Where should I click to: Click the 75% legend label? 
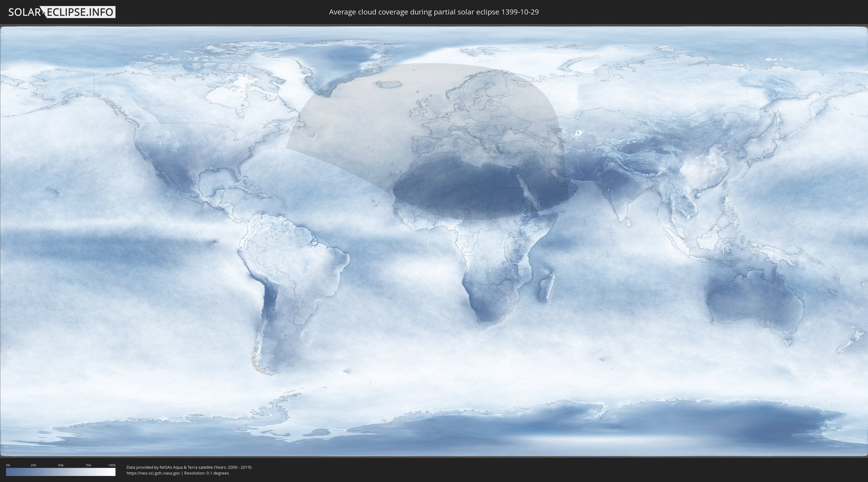[x=88, y=465]
